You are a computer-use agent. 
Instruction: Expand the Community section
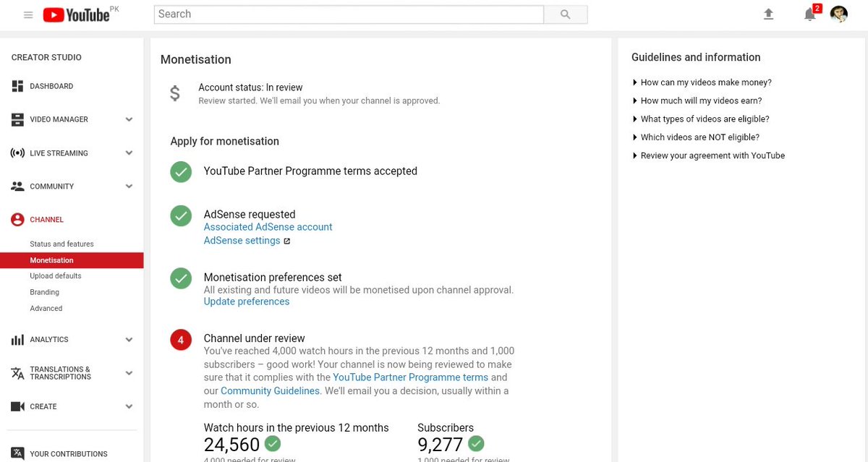pos(129,187)
